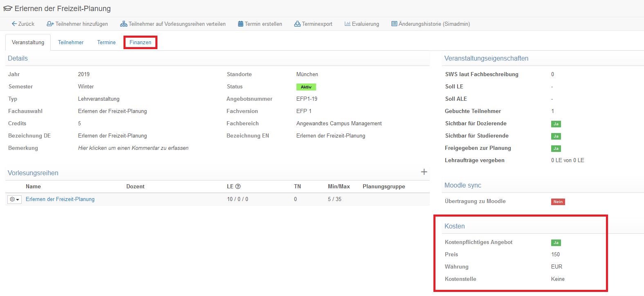Click Bezeichnung EN value text
Screen dimensions: 644x296
[331, 136]
